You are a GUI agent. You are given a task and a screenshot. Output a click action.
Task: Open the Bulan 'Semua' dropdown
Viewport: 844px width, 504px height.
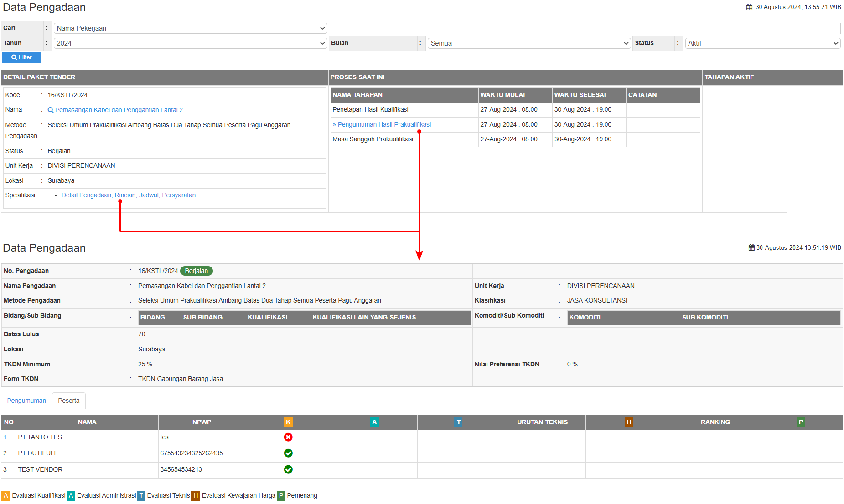(x=529, y=43)
